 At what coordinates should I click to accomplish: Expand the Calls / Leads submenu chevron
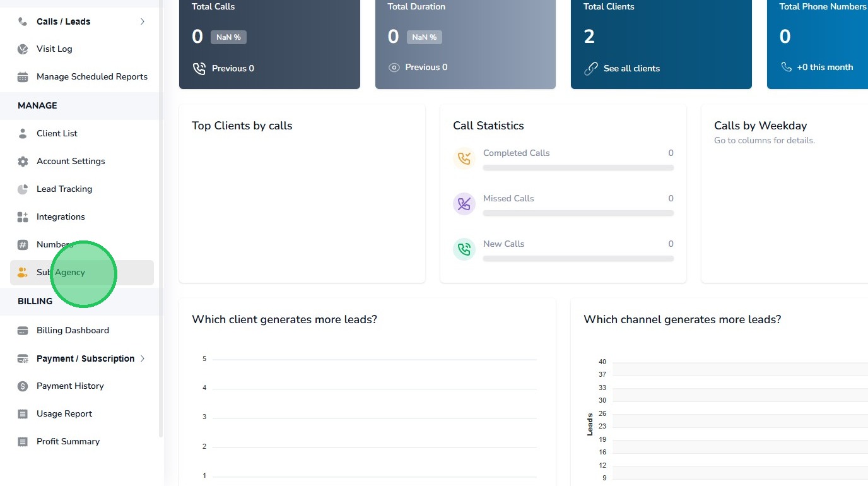143,21
